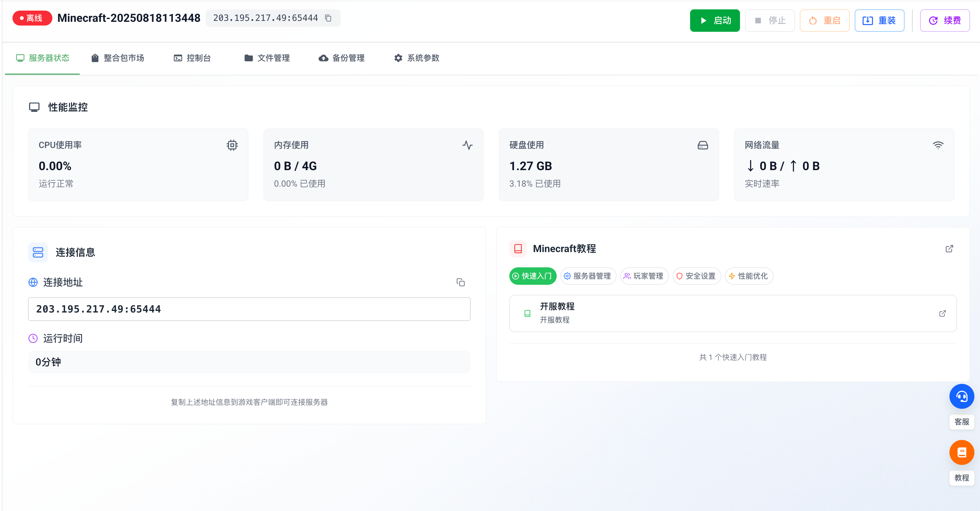The width and height of the screenshot is (980, 511).
Task: Click the 3.18% 已使用 disk text
Action: point(535,184)
